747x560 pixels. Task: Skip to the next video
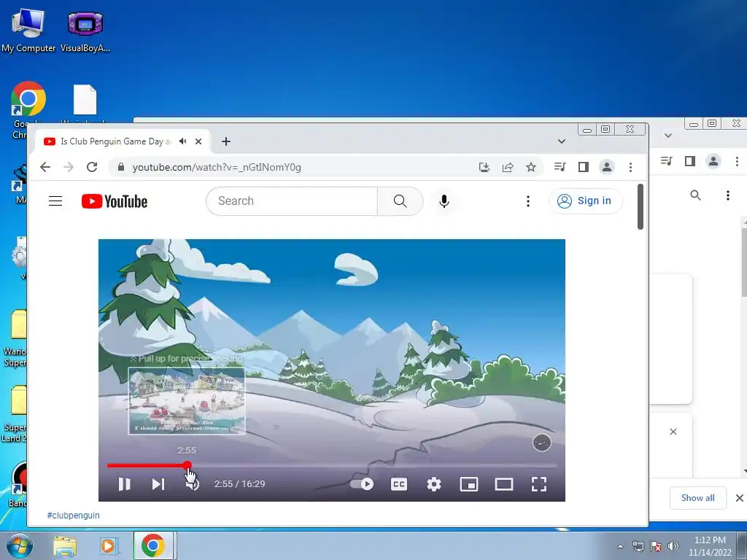[x=158, y=484]
